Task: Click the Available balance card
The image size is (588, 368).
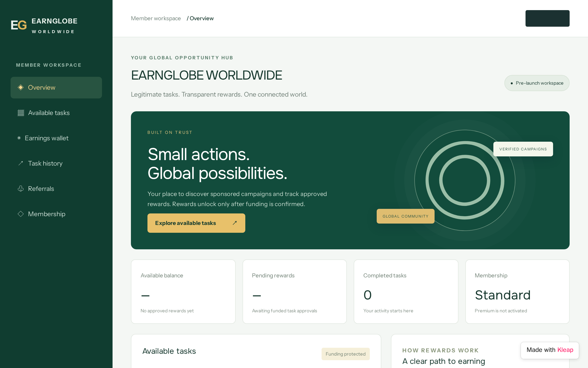Action: point(183,292)
